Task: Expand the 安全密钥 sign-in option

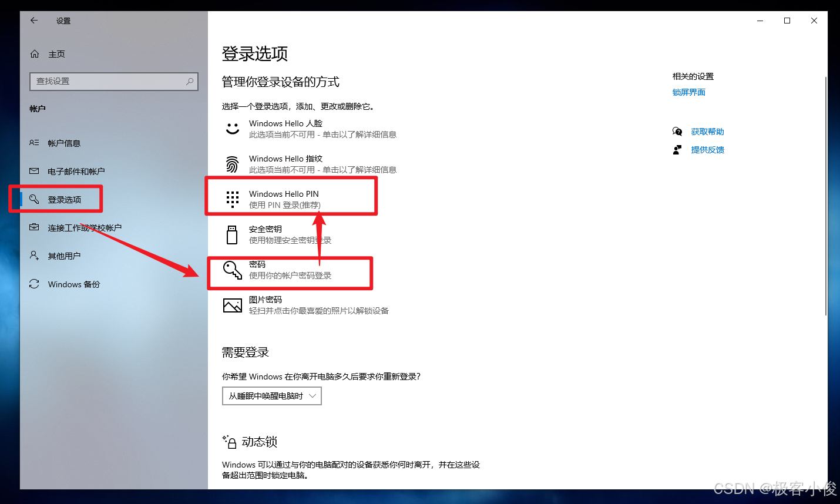Action: [291, 234]
